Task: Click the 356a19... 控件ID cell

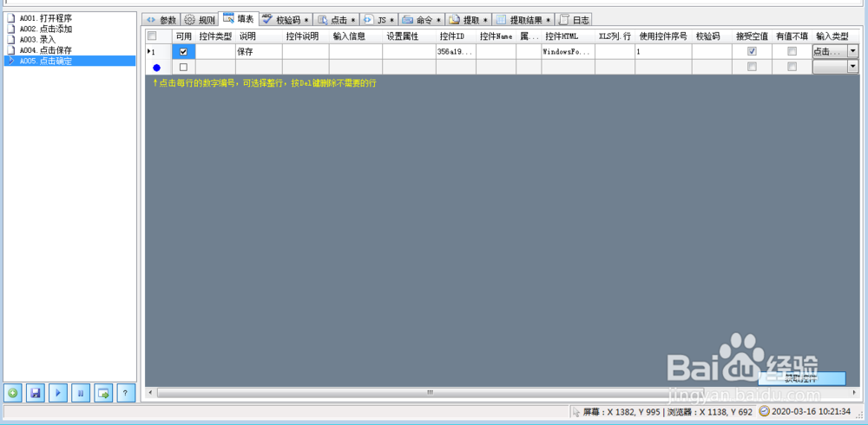Action: [x=456, y=51]
